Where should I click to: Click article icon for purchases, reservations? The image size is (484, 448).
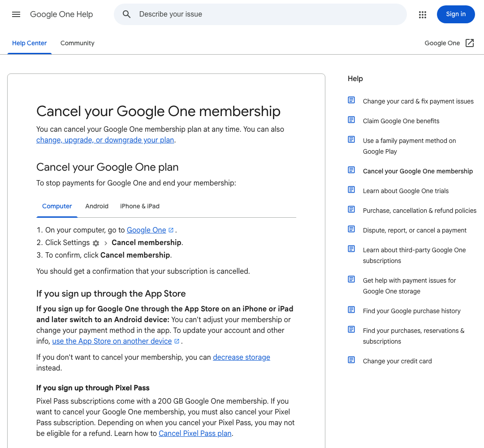coord(351,330)
